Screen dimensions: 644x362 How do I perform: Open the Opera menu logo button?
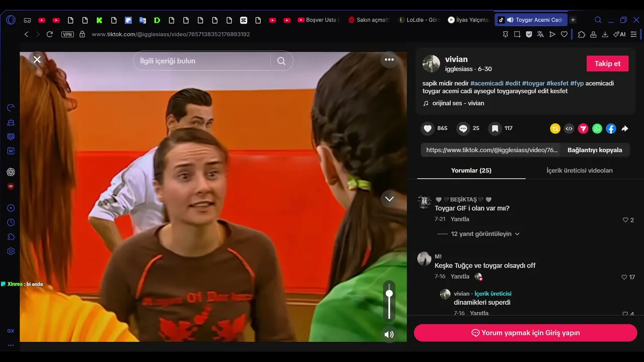[11, 20]
